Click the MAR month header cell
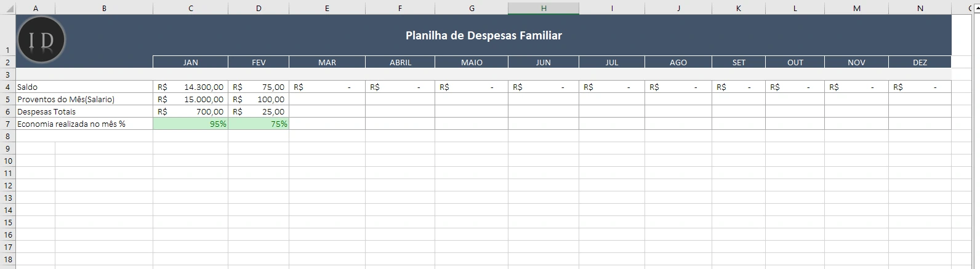 point(327,62)
